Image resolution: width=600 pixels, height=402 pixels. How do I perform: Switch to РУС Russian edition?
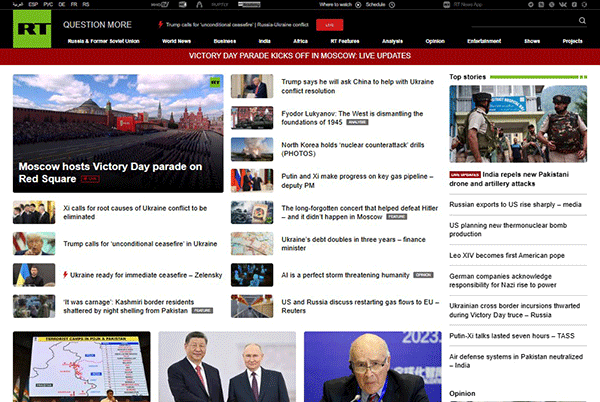(x=48, y=5)
